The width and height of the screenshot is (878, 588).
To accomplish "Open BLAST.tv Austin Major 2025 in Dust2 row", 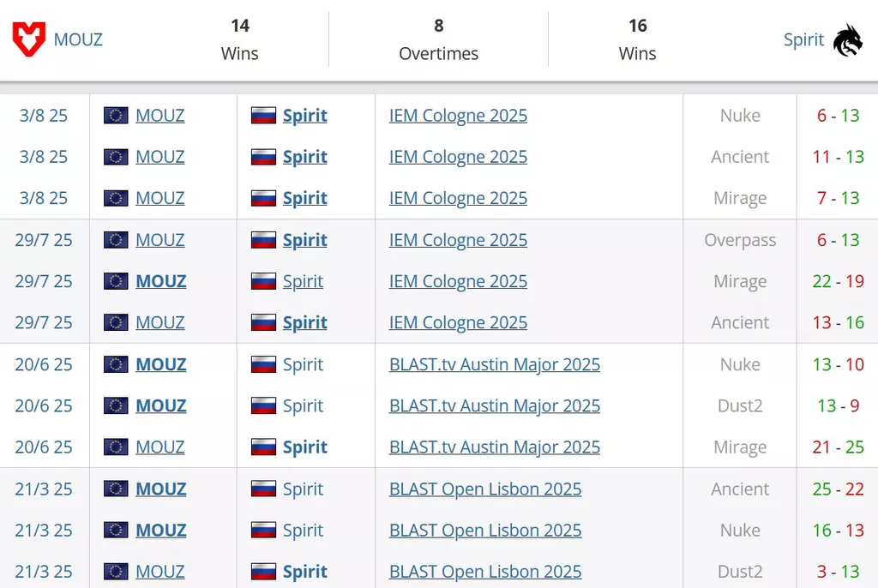I will tap(495, 405).
